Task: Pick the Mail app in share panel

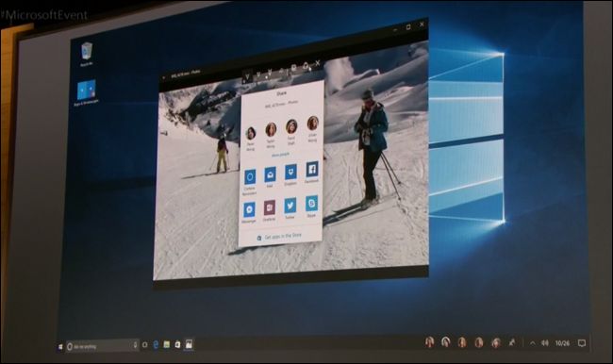Action: pyautogui.click(x=270, y=174)
